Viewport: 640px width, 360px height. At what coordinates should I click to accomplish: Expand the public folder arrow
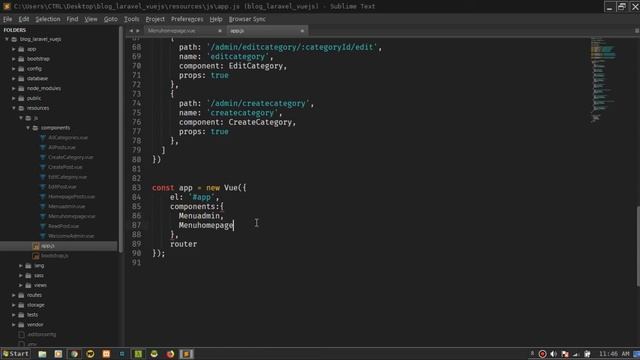tap(13, 98)
